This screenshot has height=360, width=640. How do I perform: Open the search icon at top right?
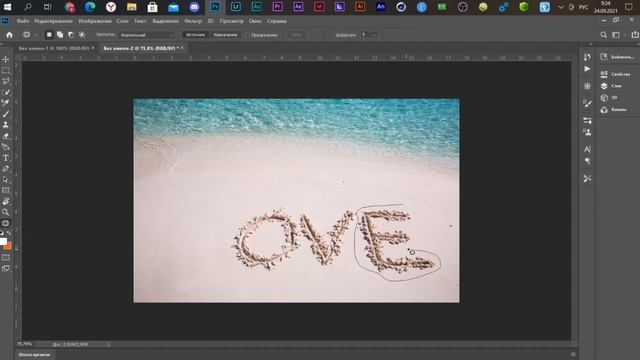(x=603, y=35)
